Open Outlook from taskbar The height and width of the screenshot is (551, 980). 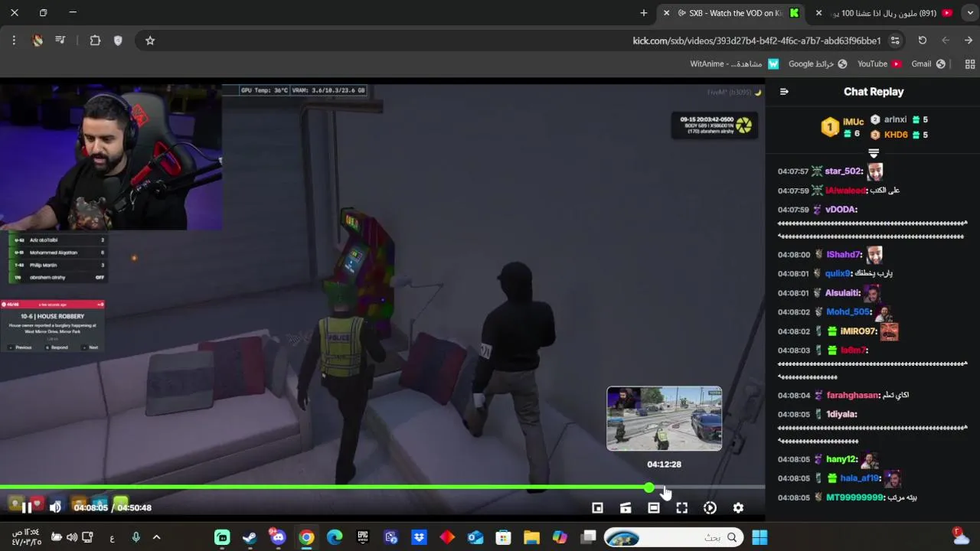[475, 538]
